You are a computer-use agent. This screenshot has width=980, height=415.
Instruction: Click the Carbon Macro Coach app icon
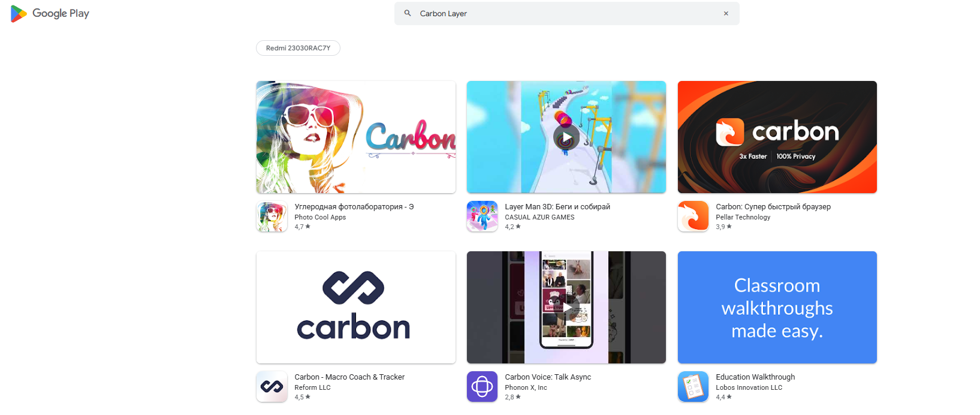click(x=272, y=387)
